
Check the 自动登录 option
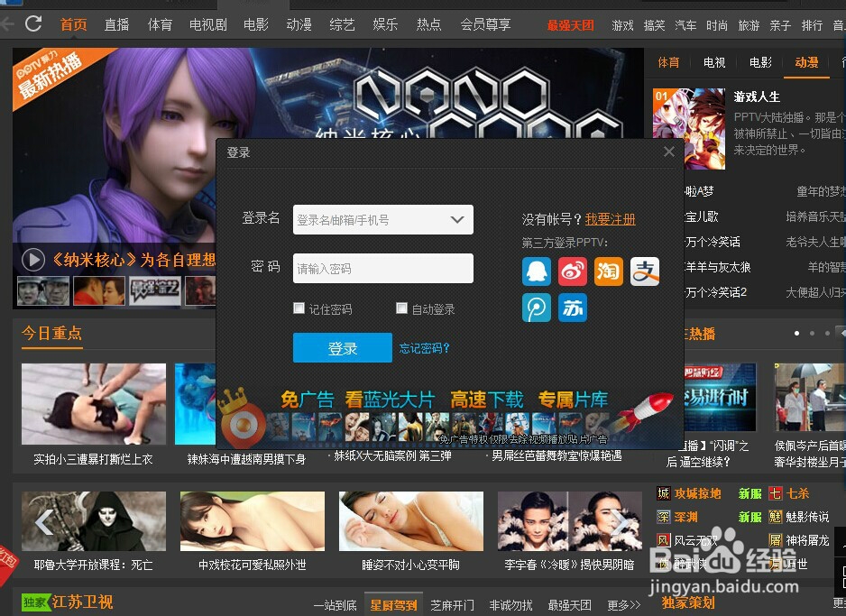click(401, 308)
